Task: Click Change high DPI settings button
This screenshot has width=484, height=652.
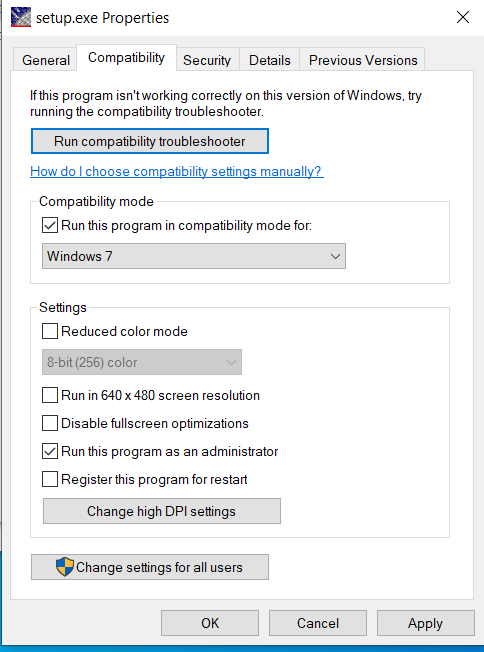Action: [x=162, y=511]
